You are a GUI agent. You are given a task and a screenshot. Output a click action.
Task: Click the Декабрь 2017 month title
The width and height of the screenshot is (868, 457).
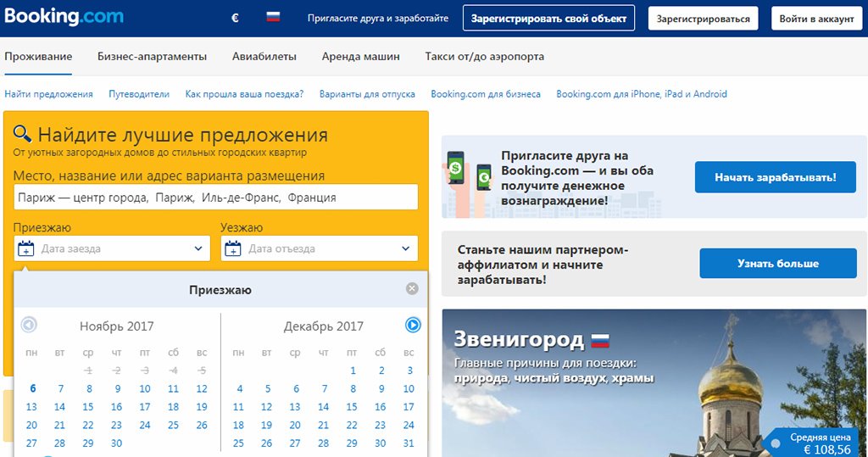click(324, 326)
